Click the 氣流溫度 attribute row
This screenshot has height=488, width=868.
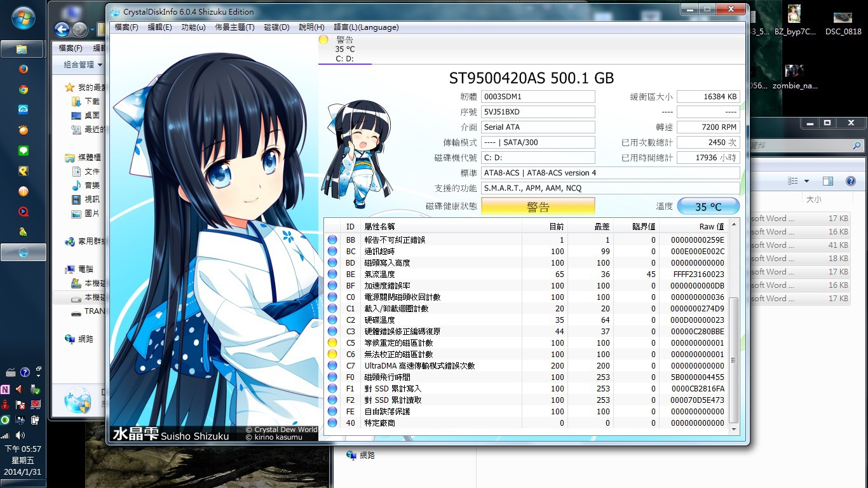526,274
